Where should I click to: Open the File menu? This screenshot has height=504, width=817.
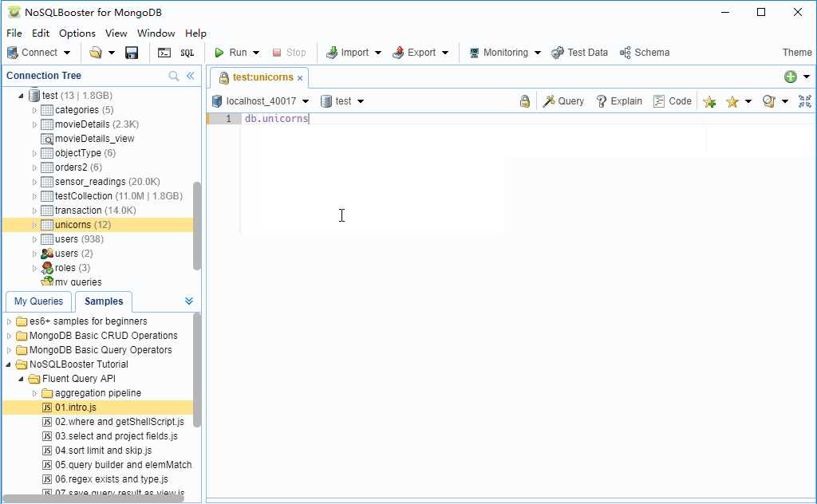14,33
